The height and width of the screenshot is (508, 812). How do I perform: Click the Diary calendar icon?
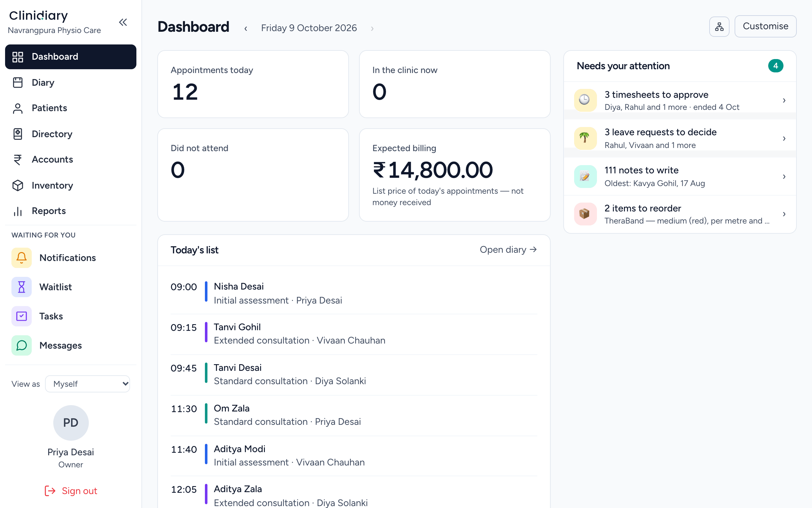tap(18, 83)
